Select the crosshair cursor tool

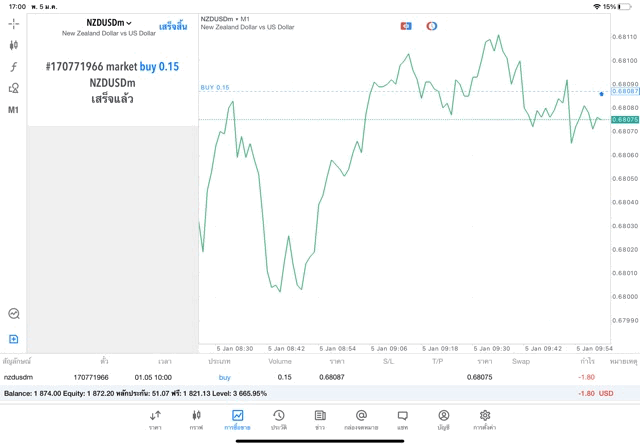(x=13, y=24)
